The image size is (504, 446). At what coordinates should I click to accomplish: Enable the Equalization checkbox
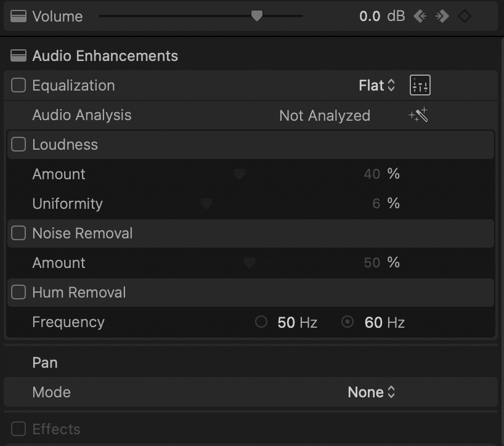18,86
